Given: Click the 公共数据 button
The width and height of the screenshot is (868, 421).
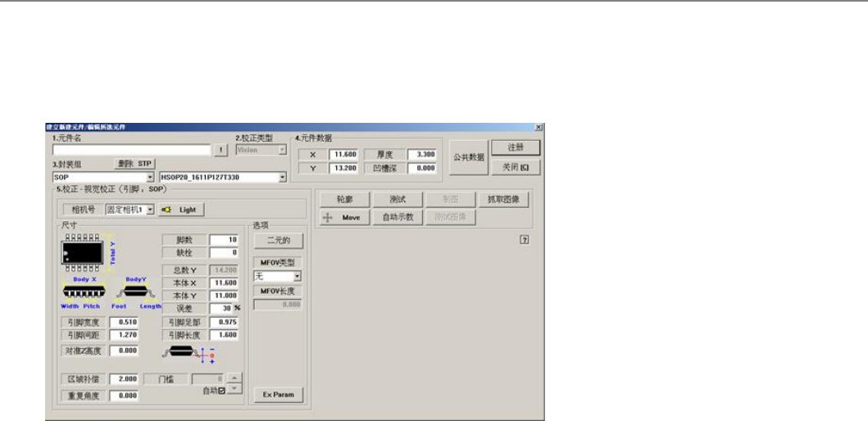Looking at the screenshot, I should (469, 157).
